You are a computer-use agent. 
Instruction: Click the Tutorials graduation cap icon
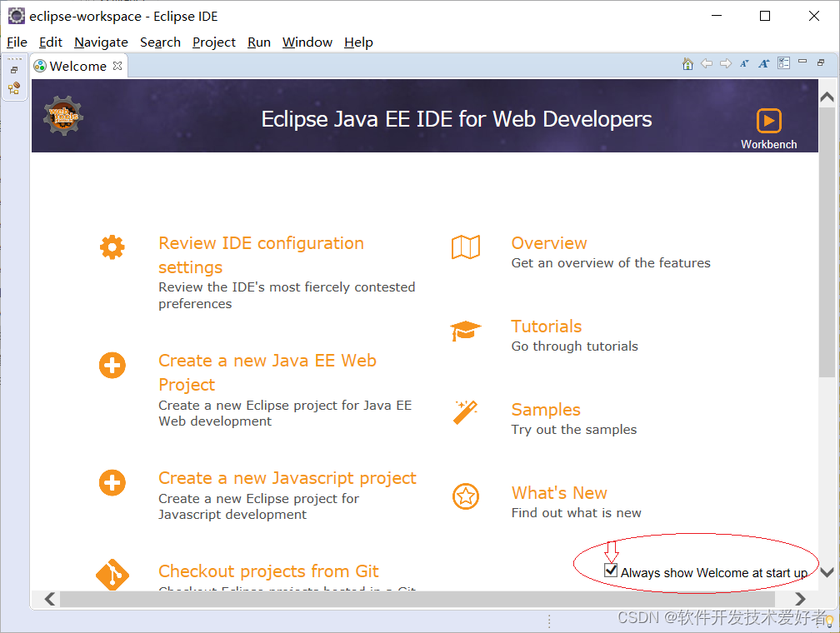click(x=466, y=331)
